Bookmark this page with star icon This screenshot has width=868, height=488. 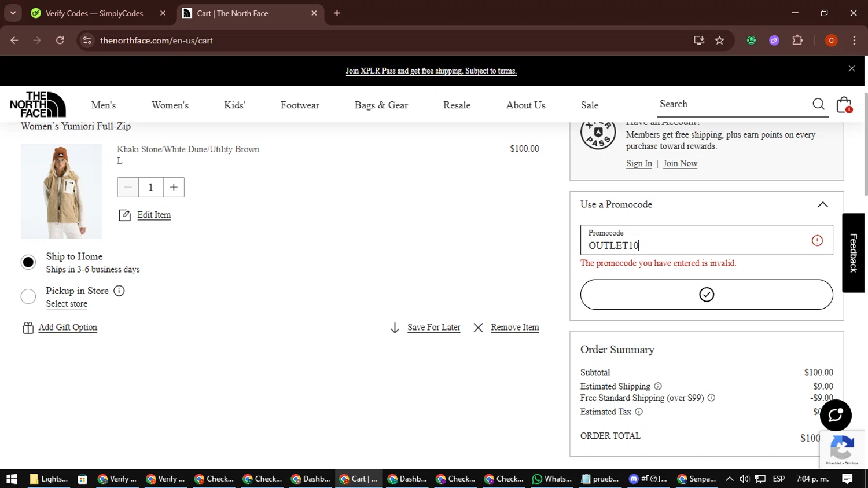point(719,41)
